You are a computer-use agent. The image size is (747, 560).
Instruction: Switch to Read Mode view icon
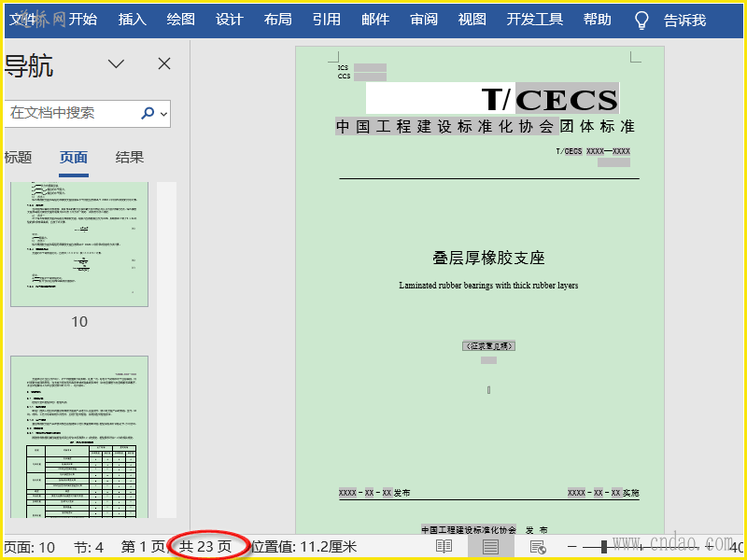click(444, 547)
